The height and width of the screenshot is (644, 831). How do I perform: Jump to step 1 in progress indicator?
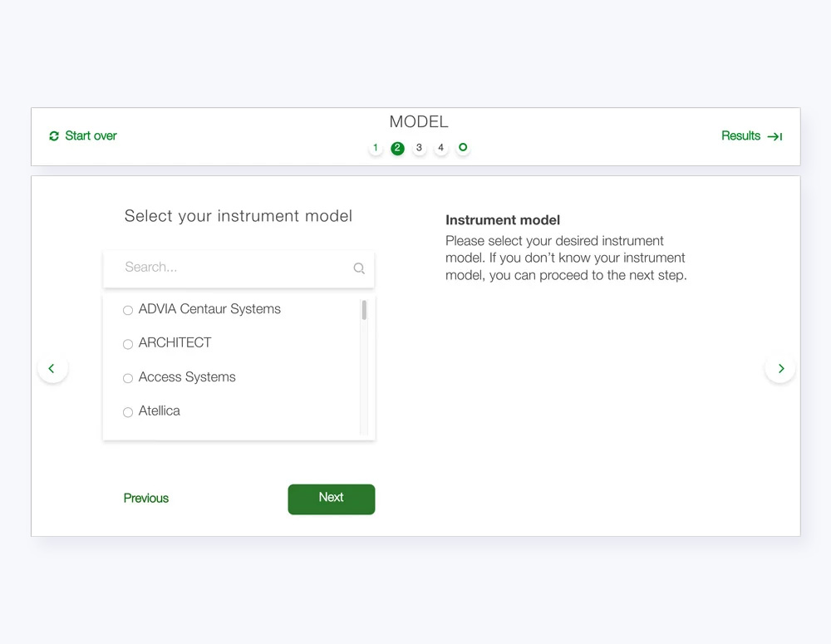coord(376,148)
